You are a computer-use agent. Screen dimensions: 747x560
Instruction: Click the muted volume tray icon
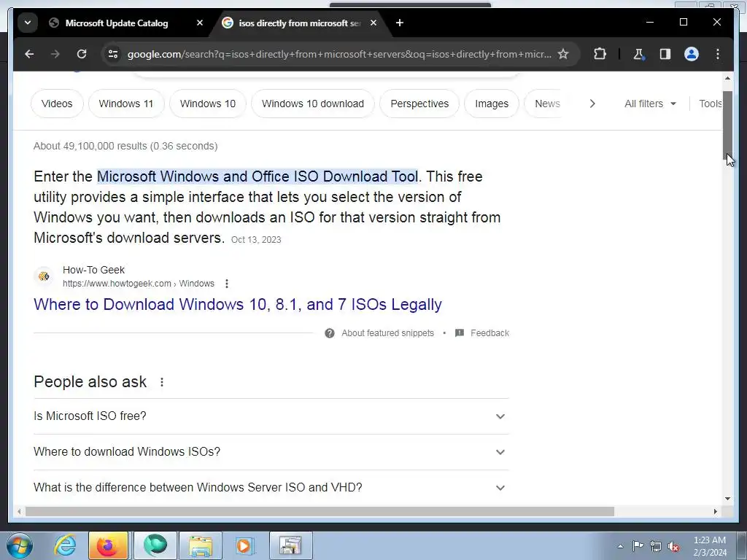coord(673,547)
